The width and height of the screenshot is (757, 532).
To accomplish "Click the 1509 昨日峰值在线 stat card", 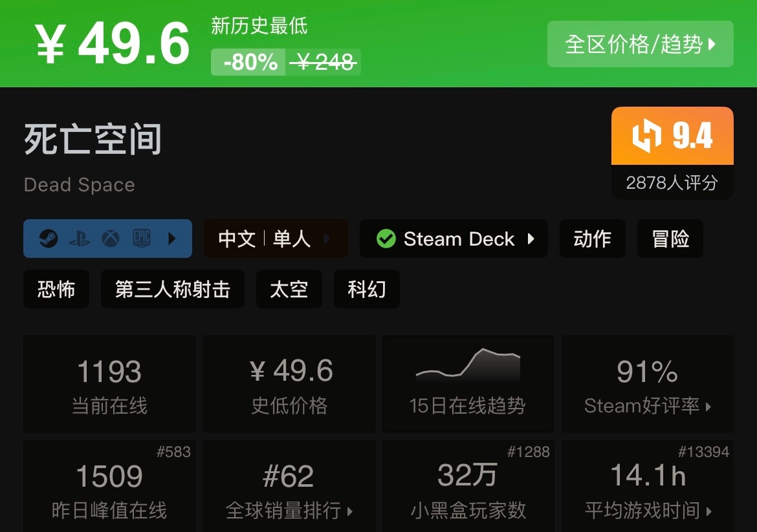I will [x=109, y=485].
